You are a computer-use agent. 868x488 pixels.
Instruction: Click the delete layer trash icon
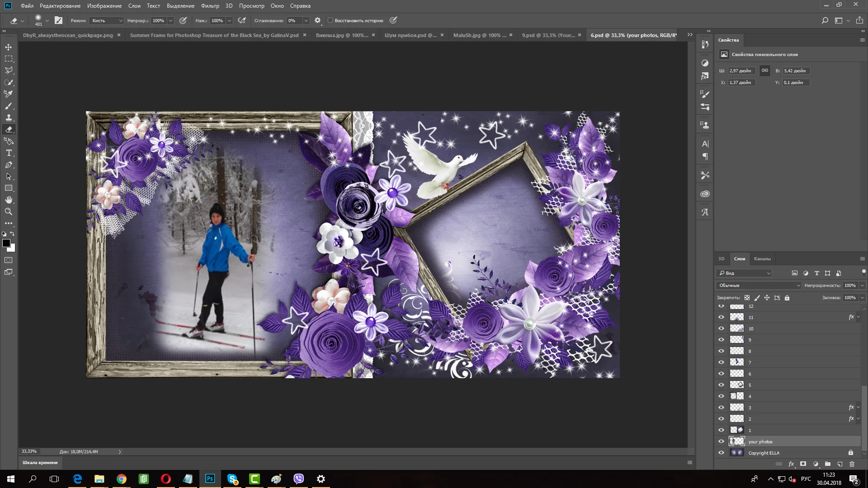point(852,464)
